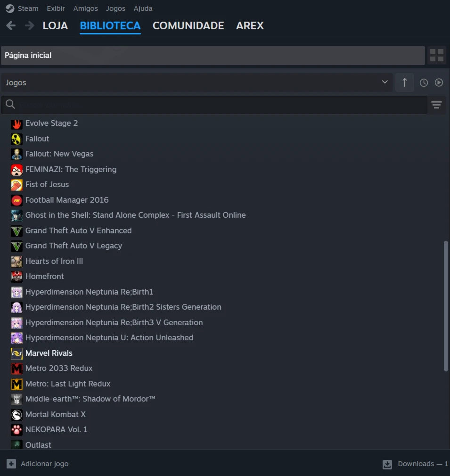The width and height of the screenshot is (450, 476).
Task: Select Marvel Rivals in the list
Action: click(x=49, y=353)
